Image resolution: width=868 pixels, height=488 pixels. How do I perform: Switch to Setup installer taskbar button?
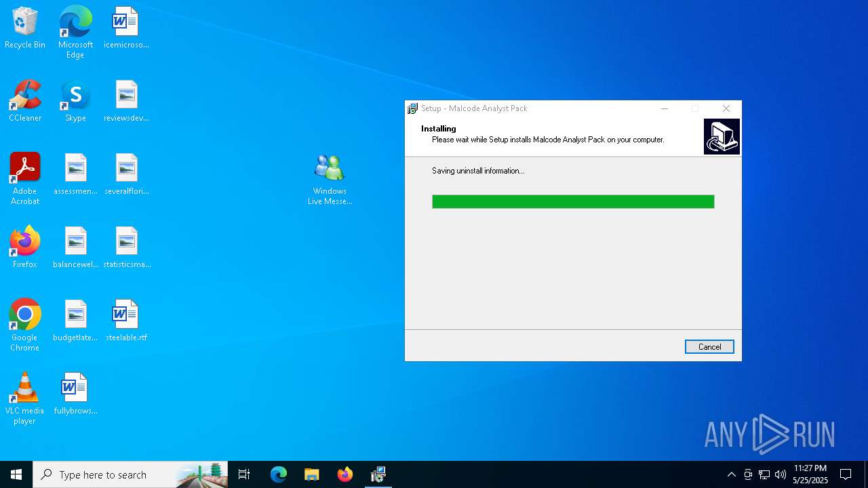[378, 474]
